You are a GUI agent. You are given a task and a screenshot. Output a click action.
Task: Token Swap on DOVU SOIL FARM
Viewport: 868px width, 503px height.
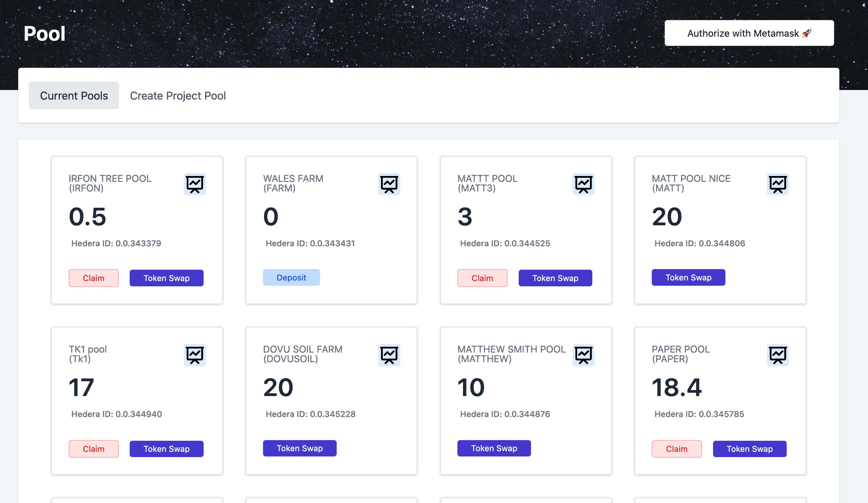coord(299,448)
